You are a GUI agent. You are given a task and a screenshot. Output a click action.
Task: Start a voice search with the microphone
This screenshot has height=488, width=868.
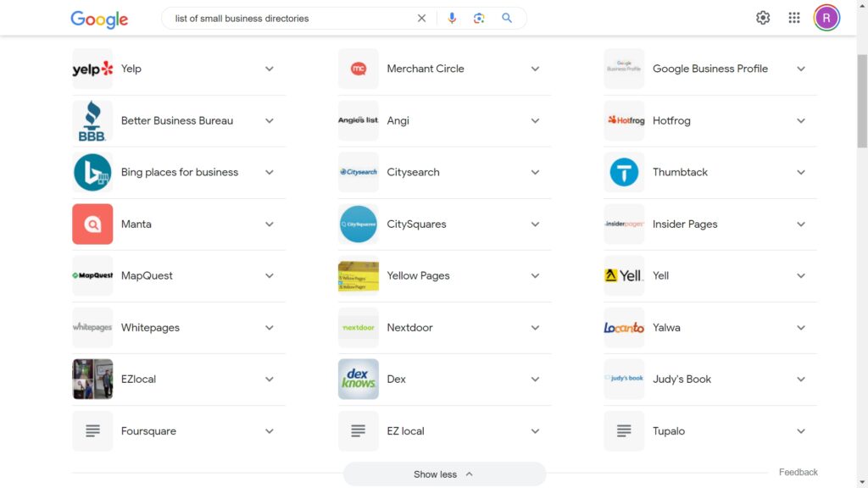tap(451, 17)
